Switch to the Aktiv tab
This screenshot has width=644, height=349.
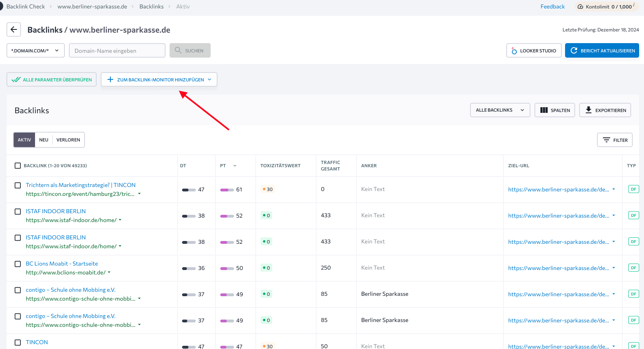click(24, 140)
